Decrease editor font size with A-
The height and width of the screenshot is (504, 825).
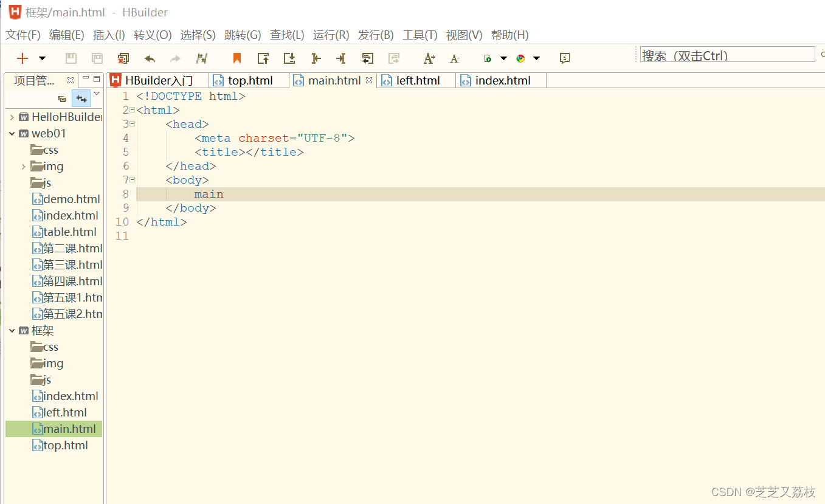pos(455,58)
